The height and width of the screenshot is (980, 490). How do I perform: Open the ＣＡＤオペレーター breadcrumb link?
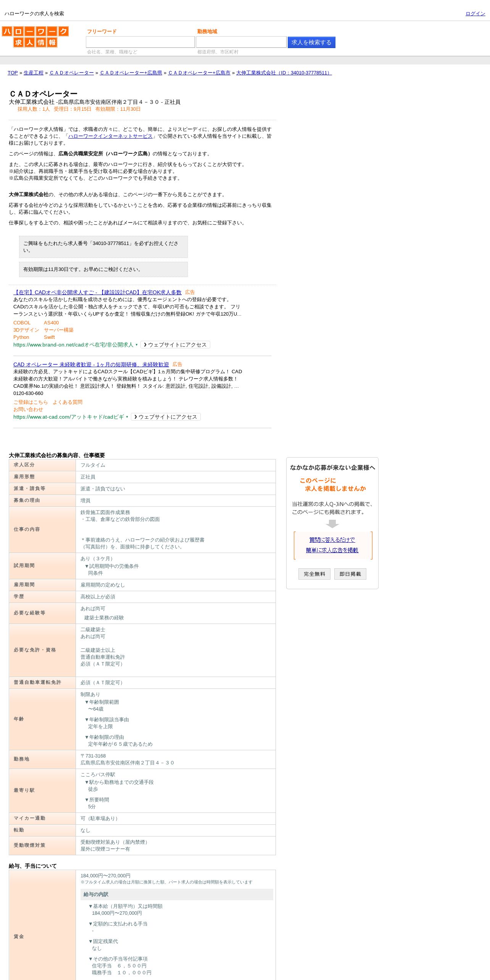point(72,73)
